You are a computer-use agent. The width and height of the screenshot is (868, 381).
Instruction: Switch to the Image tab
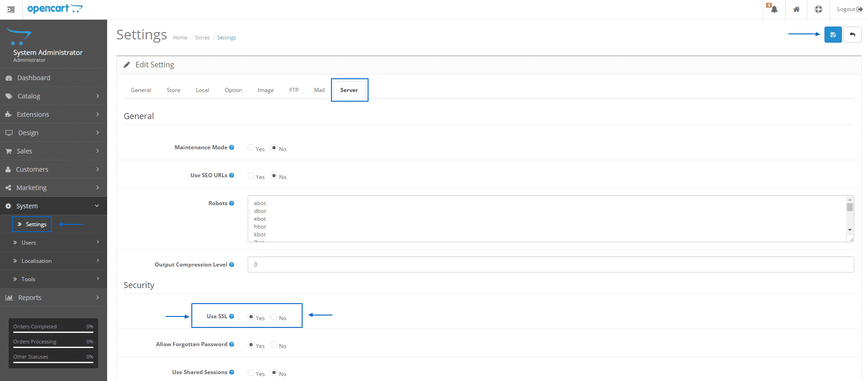point(266,90)
